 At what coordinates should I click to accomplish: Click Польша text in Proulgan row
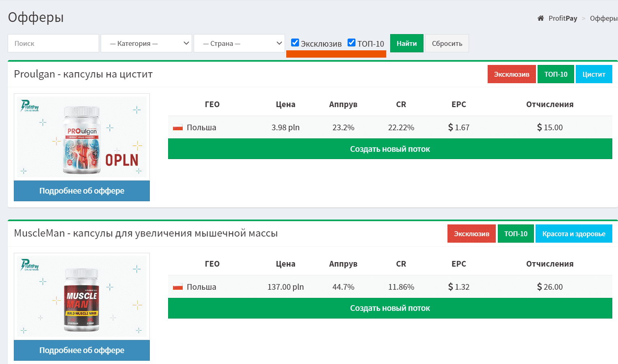pos(201,127)
